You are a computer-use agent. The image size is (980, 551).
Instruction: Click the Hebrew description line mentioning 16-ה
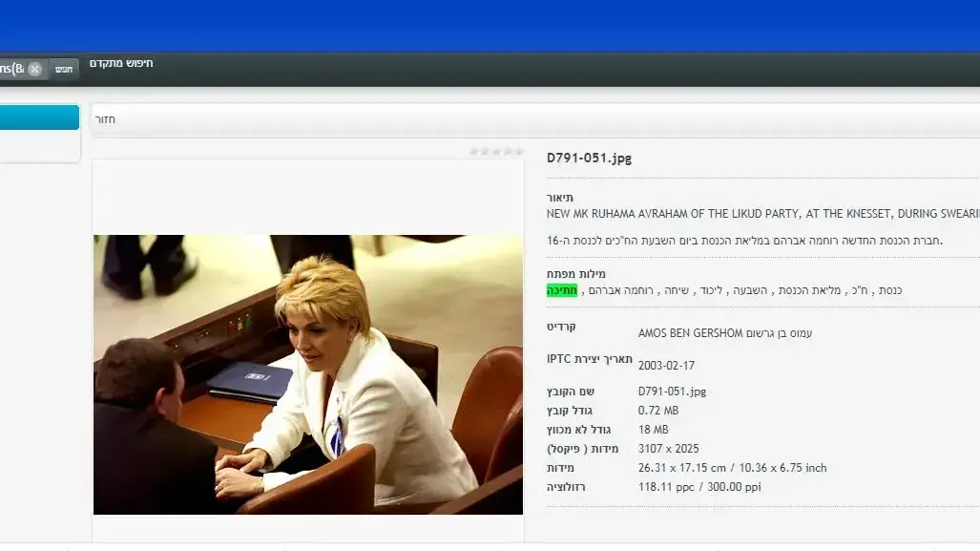(744, 240)
